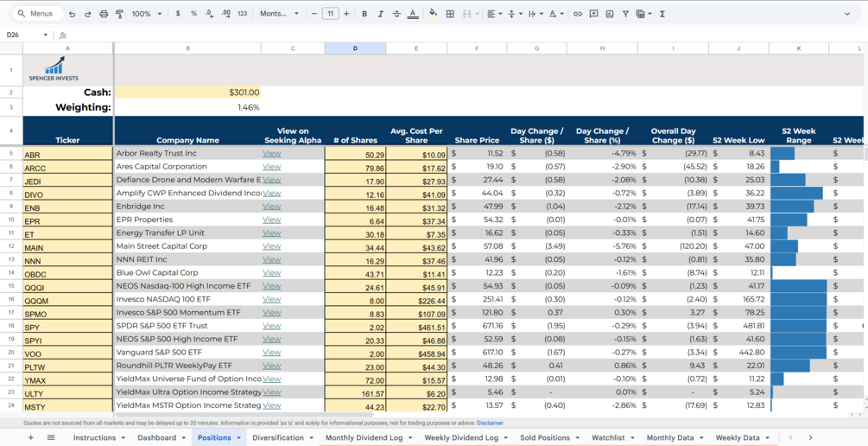
Task: Increase decimal places
Action: point(225,14)
